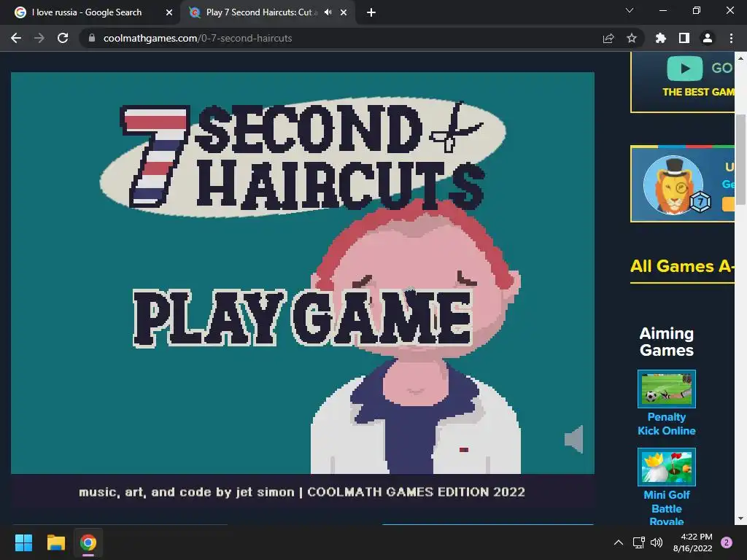Viewport: 747px width, 560px height.
Task: Switch to I love russia Google Search tab
Action: (90, 12)
